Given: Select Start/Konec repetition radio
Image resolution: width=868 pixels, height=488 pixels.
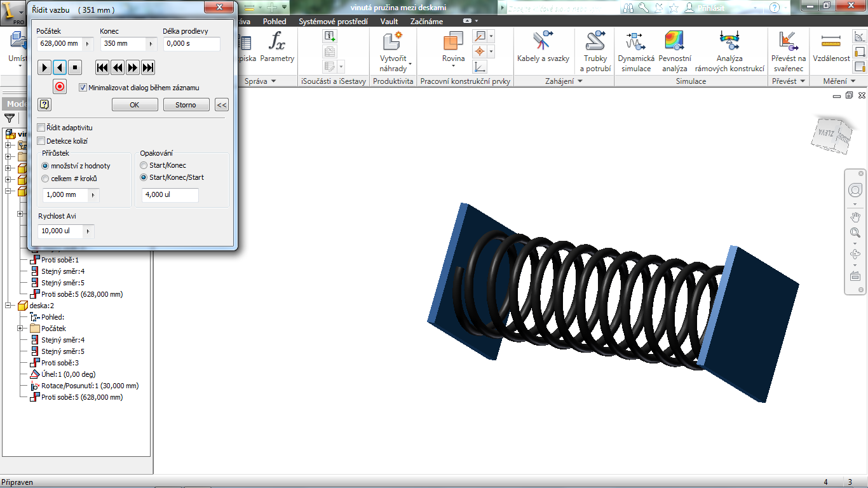Looking at the screenshot, I should pyautogui.click(x=144, y=165).
